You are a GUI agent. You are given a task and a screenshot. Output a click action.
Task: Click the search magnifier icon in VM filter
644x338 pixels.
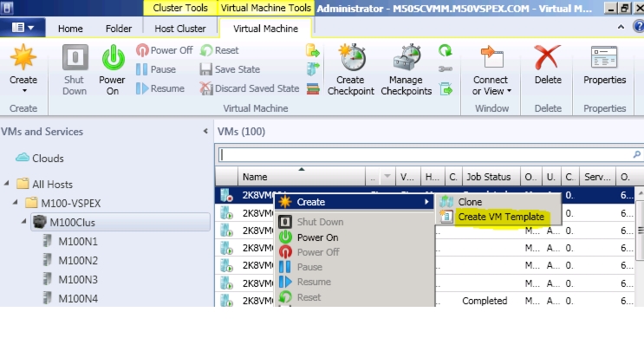coord(636,154)
